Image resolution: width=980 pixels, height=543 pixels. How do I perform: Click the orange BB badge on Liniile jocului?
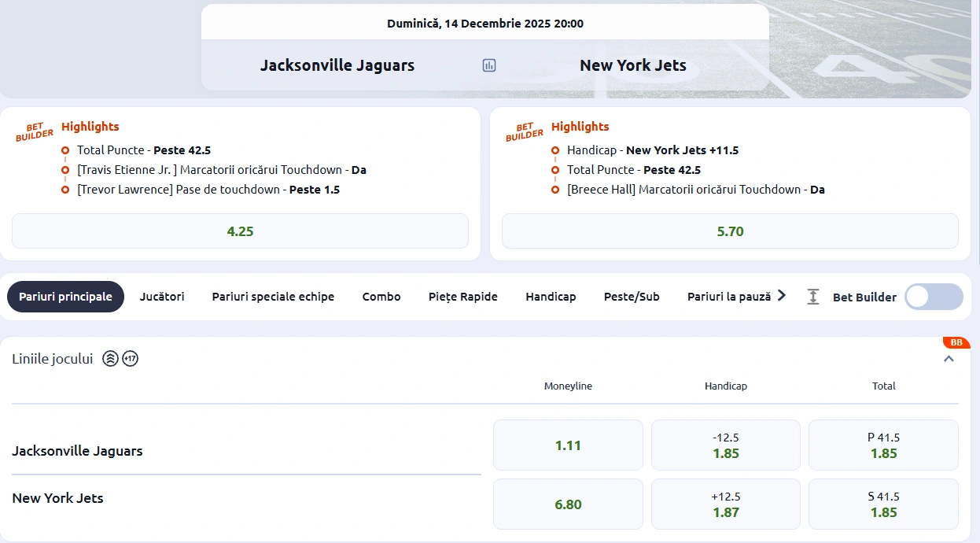coord(956,342)
